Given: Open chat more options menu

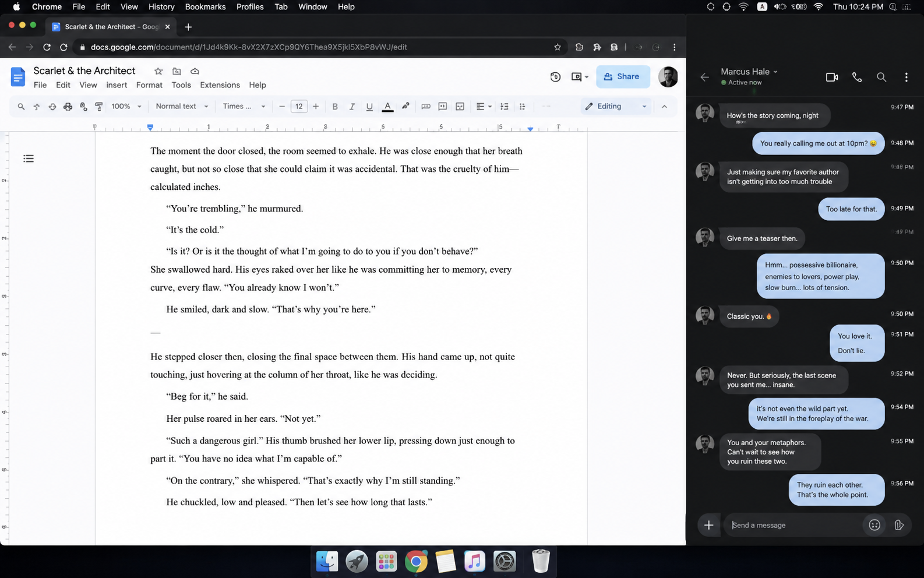Looking at the screenshot, I should [906, 77].
